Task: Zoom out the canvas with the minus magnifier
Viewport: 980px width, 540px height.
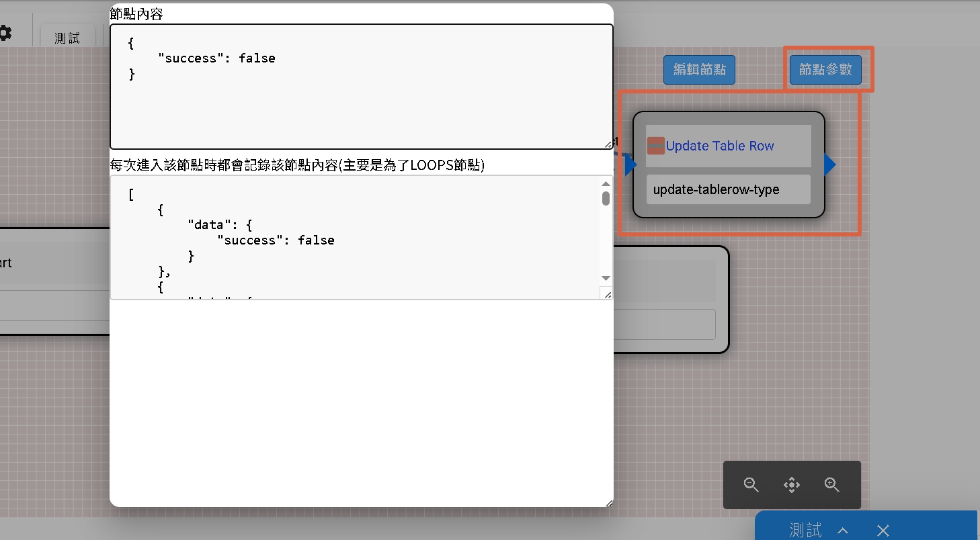Action: point(751,485)
